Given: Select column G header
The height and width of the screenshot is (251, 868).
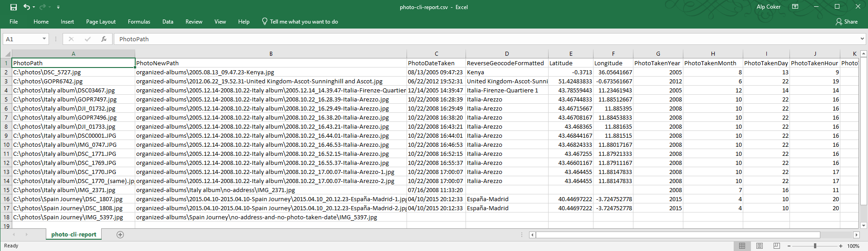Looking at the screenshot, I should click(658, 53).
